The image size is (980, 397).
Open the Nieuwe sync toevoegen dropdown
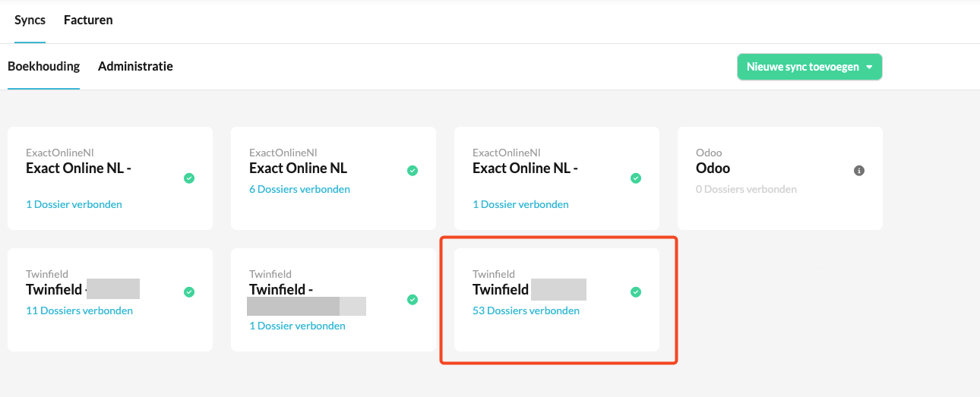pyautogui.click(x=809, y=67)
